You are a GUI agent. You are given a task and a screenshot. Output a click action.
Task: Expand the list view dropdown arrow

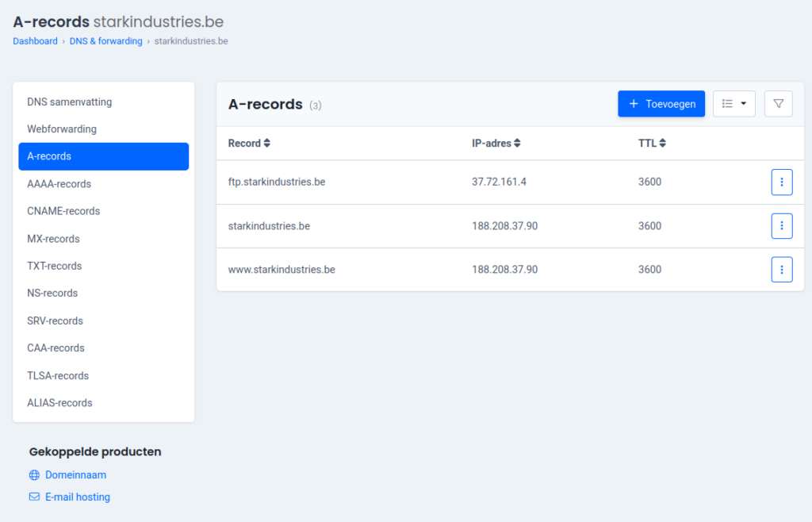click(742, 103)
